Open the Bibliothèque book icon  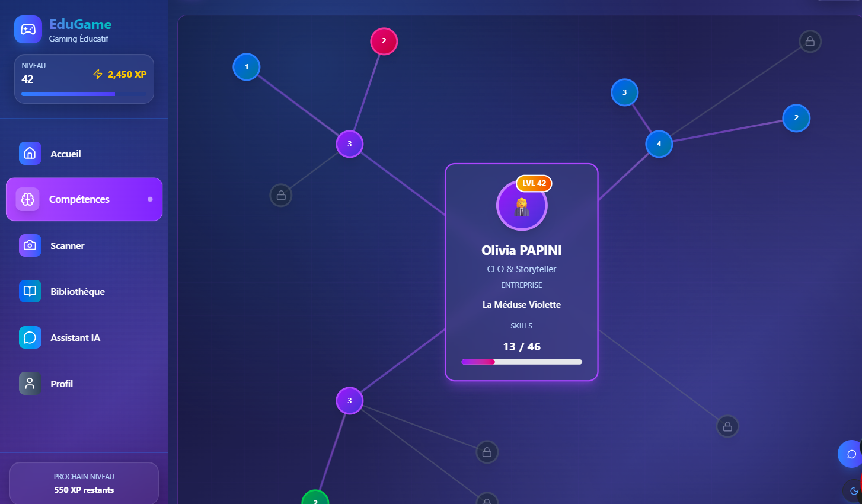tap(30, 291)
